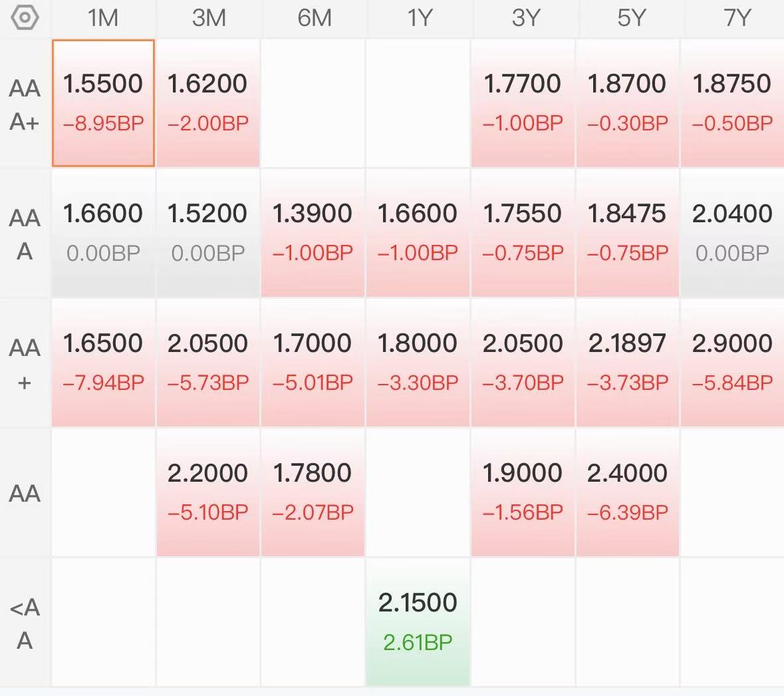Select the 1Y column header
Screen dimensions: 784x696
419,19
